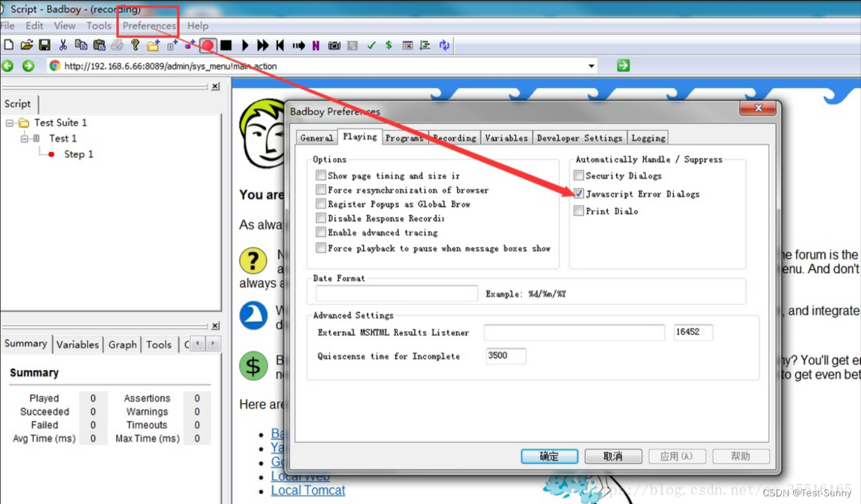Click the Quiescence time field showing 3500

[x=506, y=356]
